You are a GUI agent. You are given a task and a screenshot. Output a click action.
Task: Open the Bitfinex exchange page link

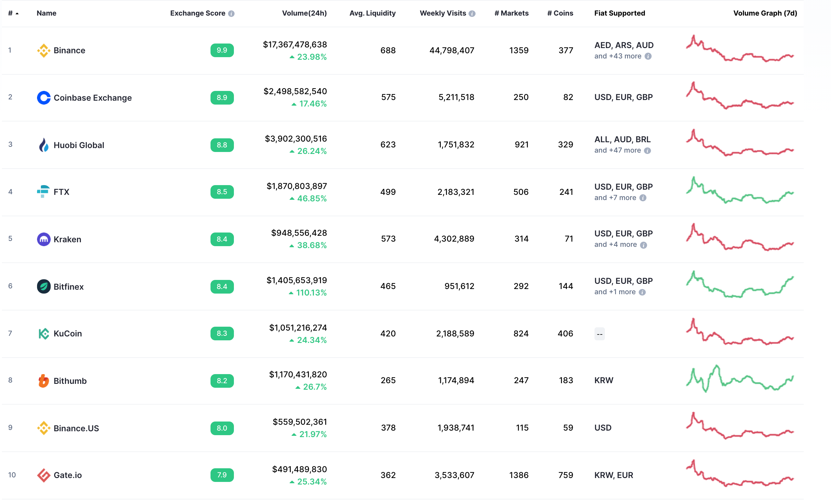[69, 287]
